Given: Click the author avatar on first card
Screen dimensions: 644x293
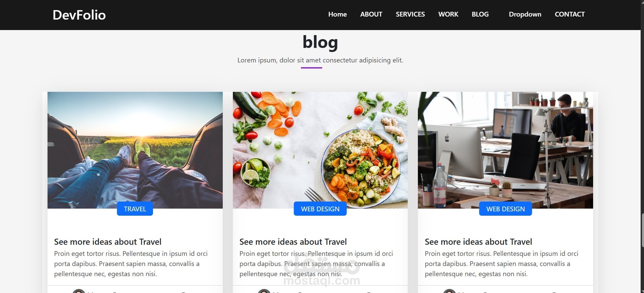Looking at the screenshot, I should pos(79,291).
